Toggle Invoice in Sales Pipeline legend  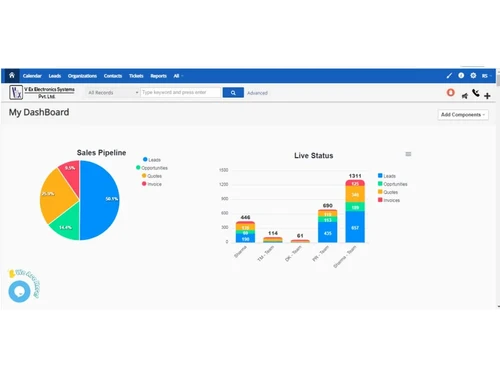152,184
